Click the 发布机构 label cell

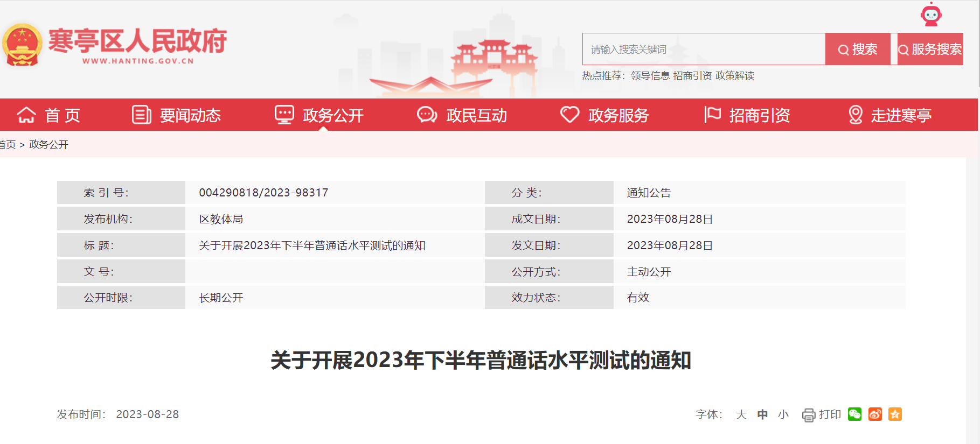point(121,219)
